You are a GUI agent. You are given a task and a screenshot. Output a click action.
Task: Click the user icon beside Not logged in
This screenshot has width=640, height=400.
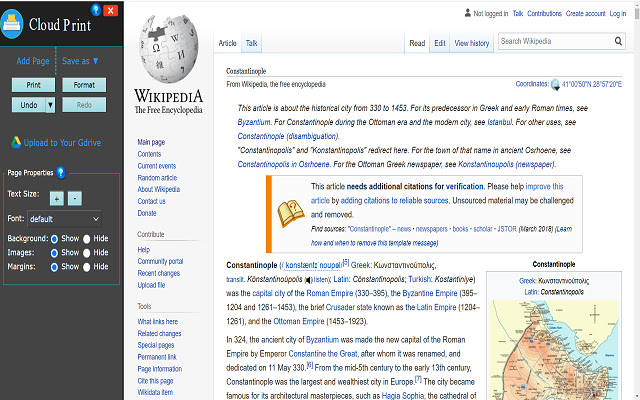click(x=467, y=13)
